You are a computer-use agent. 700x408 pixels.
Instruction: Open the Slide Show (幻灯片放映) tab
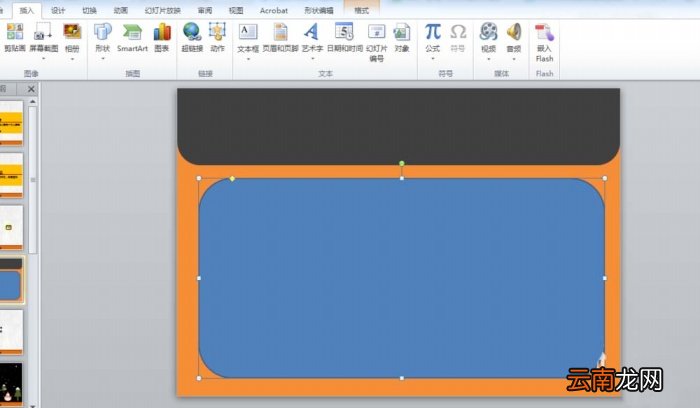click(162, 10)
